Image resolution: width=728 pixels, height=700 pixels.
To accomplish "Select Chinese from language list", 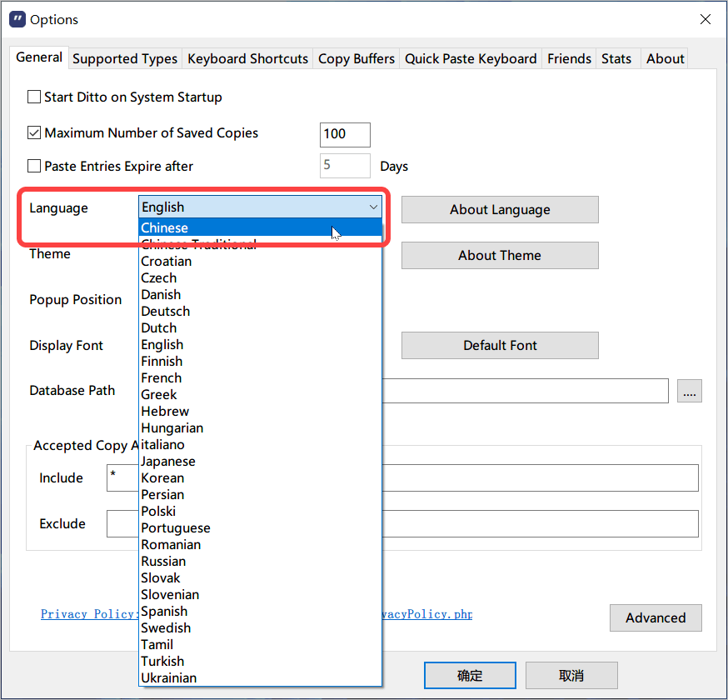I will coord(260,227).
